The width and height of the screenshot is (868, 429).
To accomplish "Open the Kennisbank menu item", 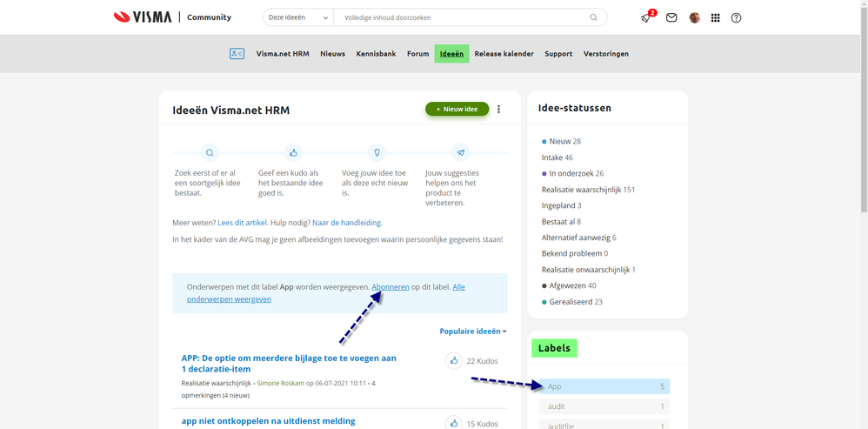I will 376,54.
